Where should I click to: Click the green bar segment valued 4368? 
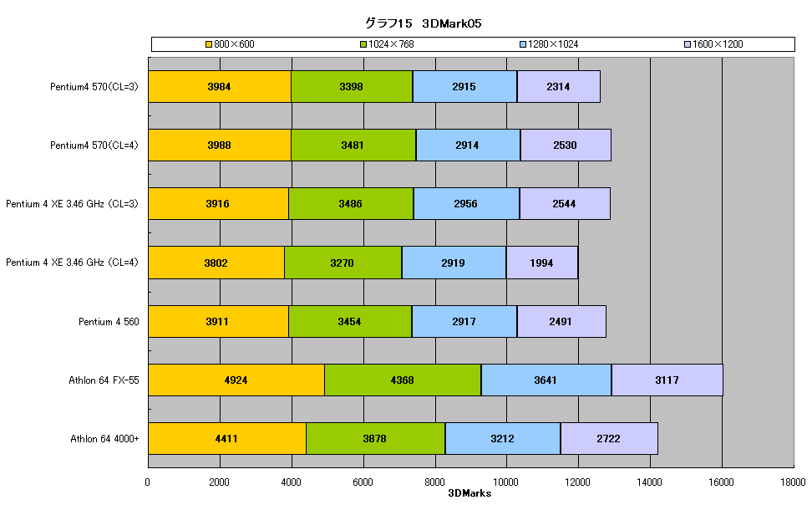pyautogui.click(x=403, y=380)
